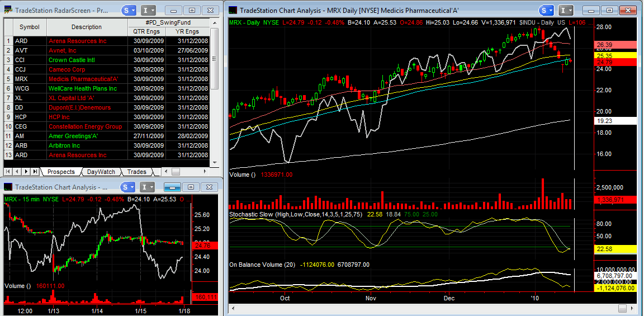Click 'Amer Greetings'A'' description cell
The width and height of the screenshot is (644, 316).
(x=87, y=136)
